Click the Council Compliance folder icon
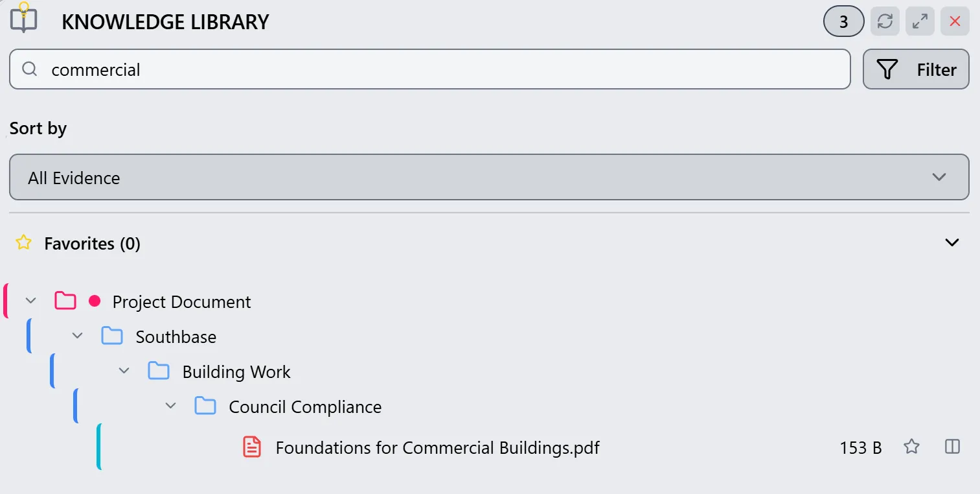The width and height of the screenshot is (980, 494). tap(205, 406)
